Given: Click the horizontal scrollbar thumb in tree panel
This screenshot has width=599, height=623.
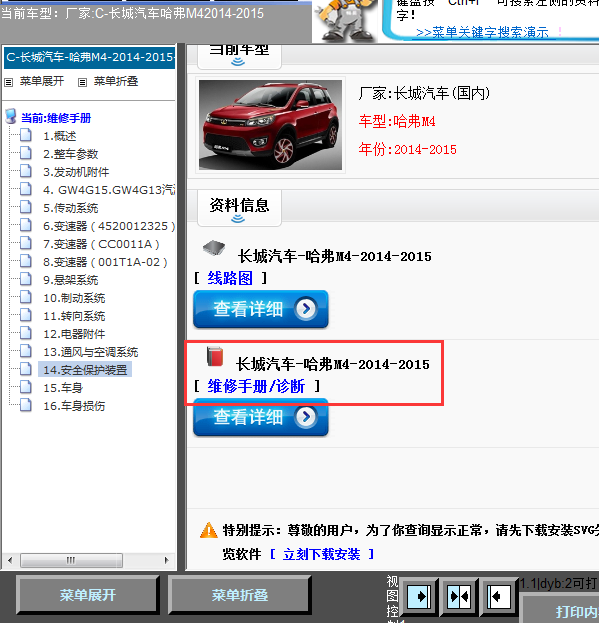Looking at the screenshot, I should [71, 561].
